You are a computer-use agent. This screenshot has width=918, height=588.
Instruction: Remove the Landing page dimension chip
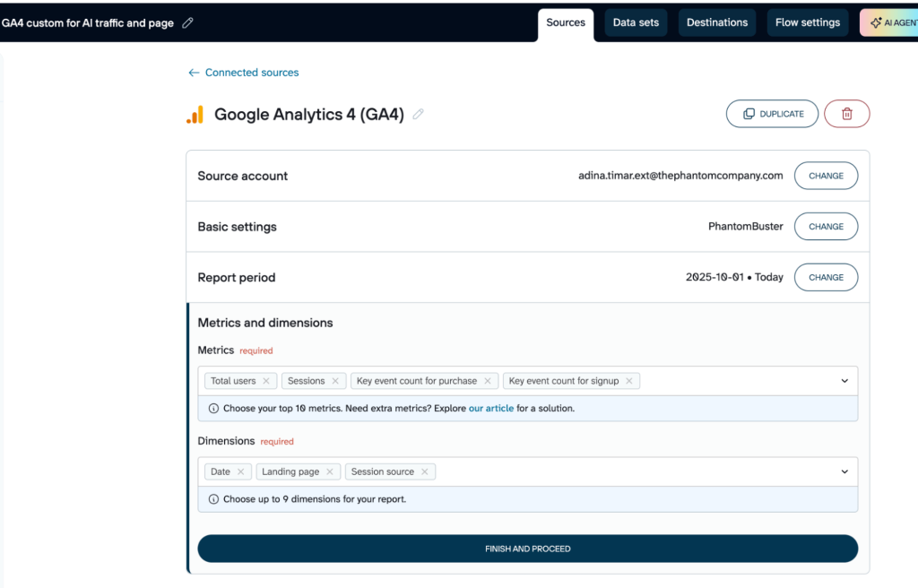tap(330, 471)
